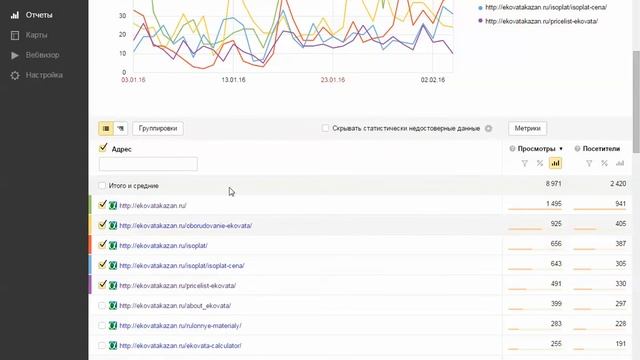Open the Настройка section in sidebar
Image resolution: width=640 pixels, height=360 pixels.
click(44, 75)
